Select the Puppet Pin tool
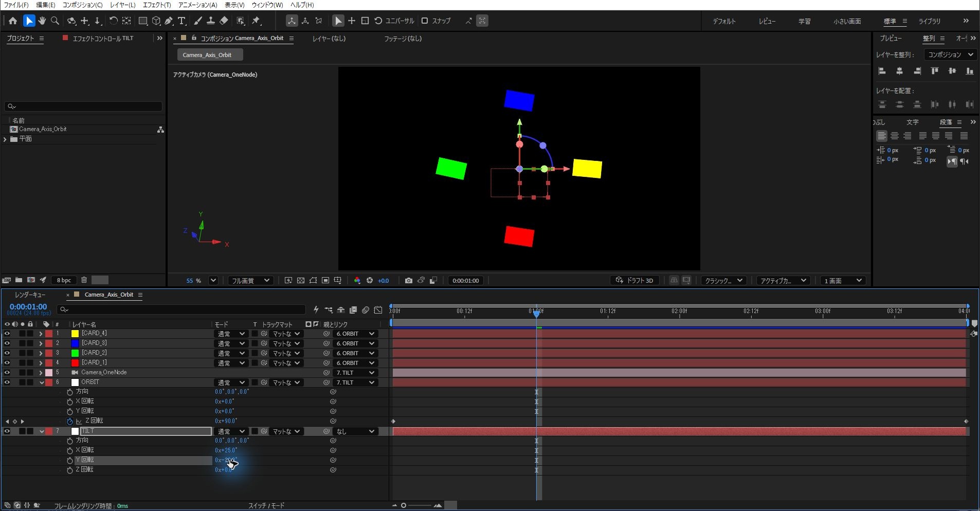The image size is (980, 511). point(256,21)
